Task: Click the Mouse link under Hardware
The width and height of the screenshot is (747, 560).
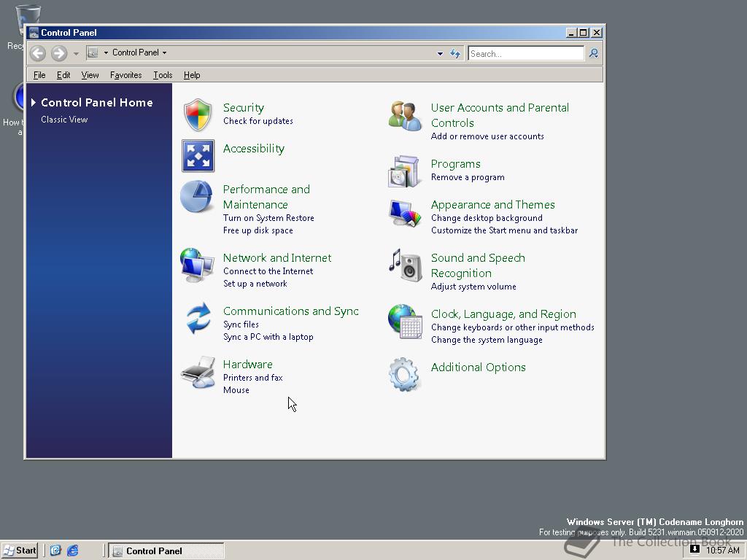Action: 236,390
